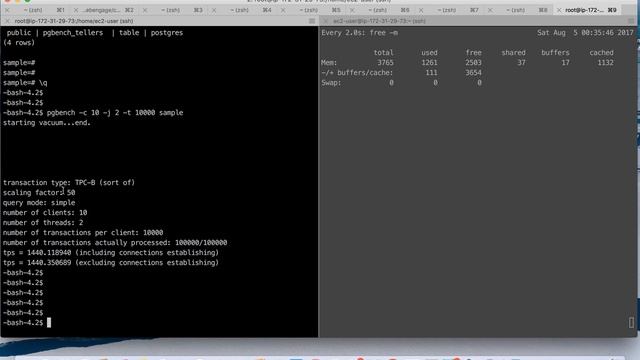Click the tps excluding connections establishing line
640x360 pixels.
pyautogui.click(x=111, y=262)
